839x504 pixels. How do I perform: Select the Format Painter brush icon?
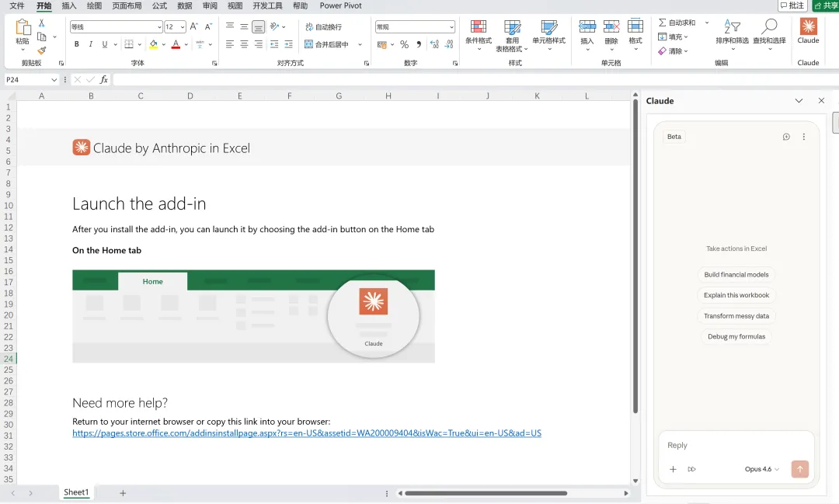coord(42,50)
